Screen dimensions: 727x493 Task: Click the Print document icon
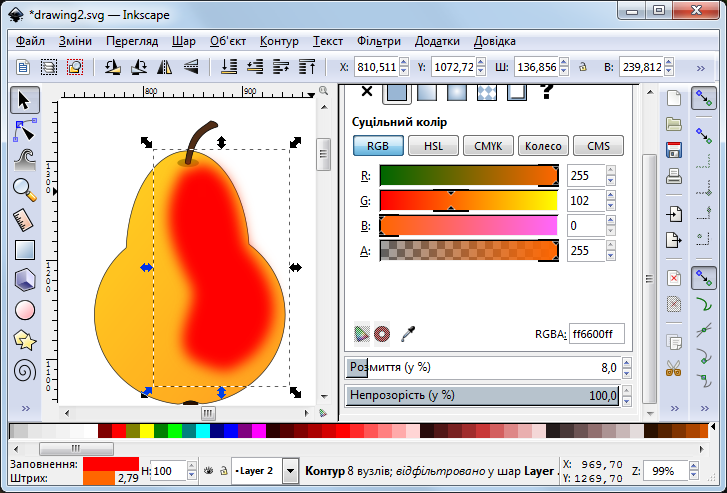[x=674, y=177]
